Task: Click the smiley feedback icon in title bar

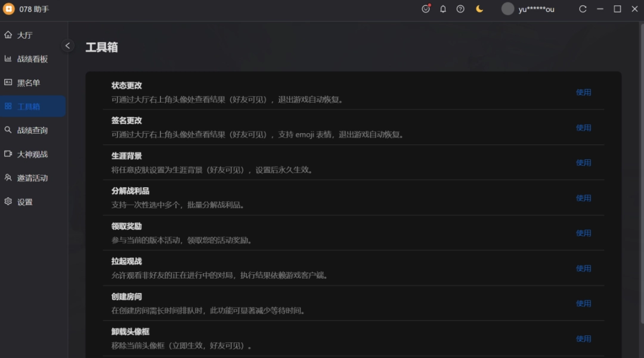Action: (426, 9)
